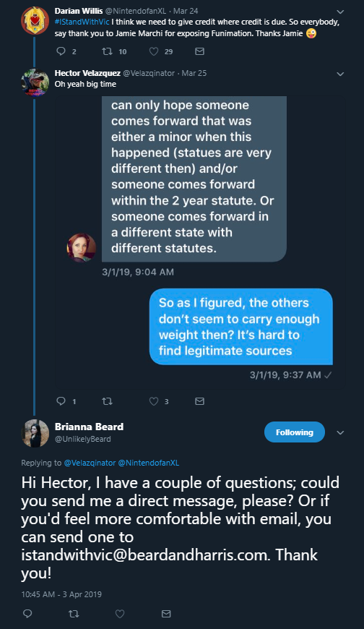This screenshot has height=629, width=364.
Task: Like Hector Velazquez's tweet with 3 likes
Action: click(x=154, y=401)
